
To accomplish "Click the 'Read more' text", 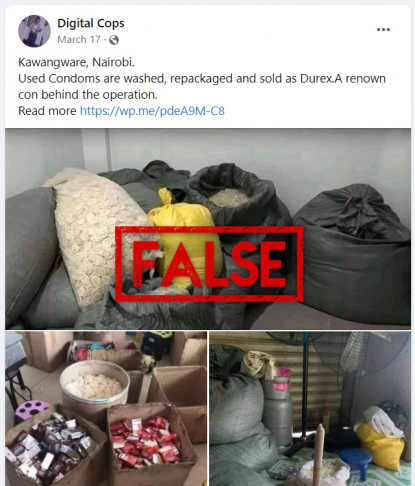I will (47, 111).
